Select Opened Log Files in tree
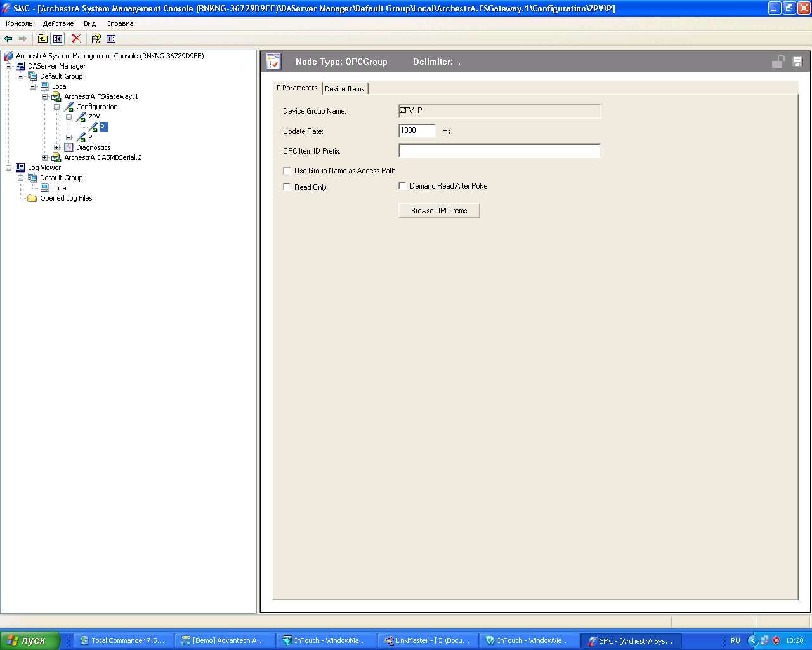 pos(66,198)
